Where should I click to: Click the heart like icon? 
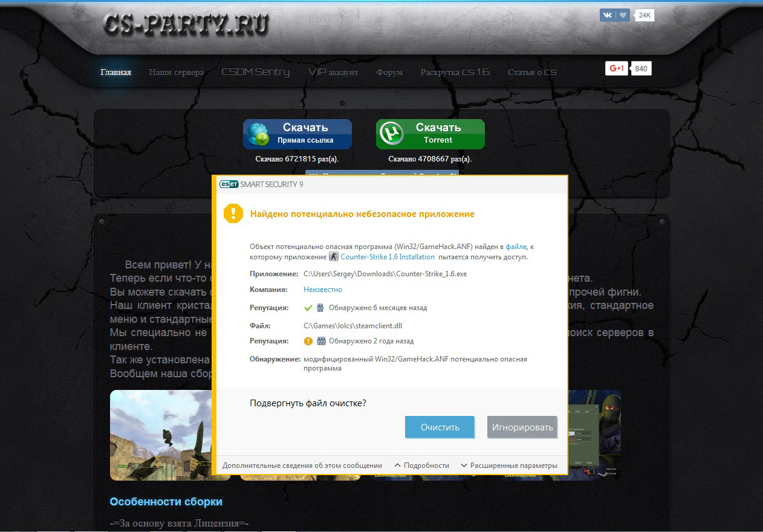(x=623, y=15)
